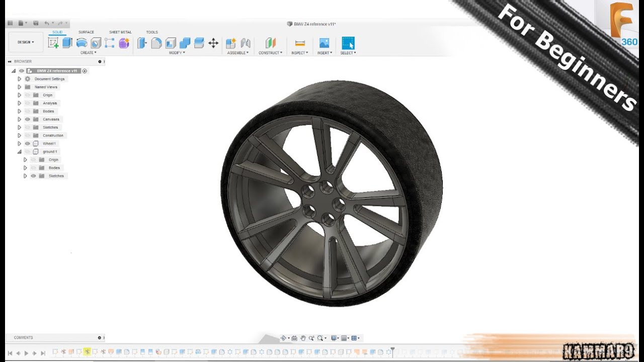Select the Press Pull tool
The height and width of the screenshot is (362, 644).
click(142, 43)
